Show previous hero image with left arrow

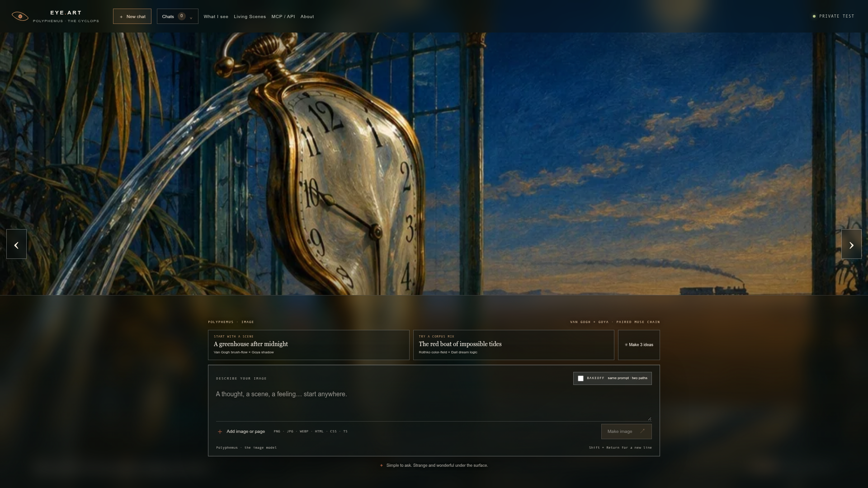(x=16, y=244)
